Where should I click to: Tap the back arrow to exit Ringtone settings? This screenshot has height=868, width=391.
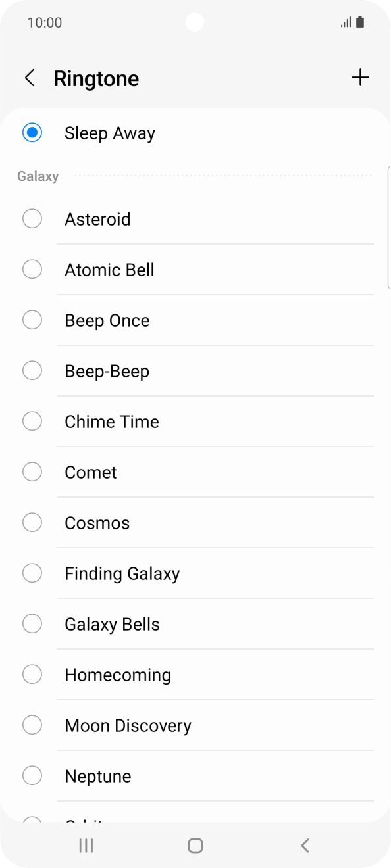coord(30,78)
